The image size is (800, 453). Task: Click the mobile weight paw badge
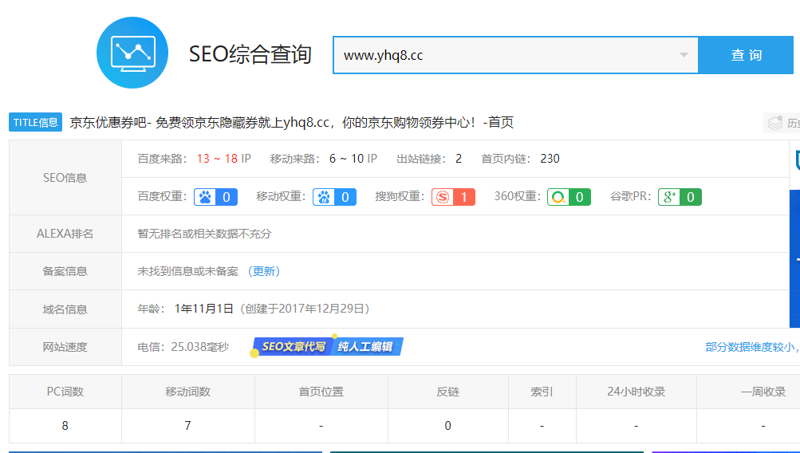(x=335, y=197)
